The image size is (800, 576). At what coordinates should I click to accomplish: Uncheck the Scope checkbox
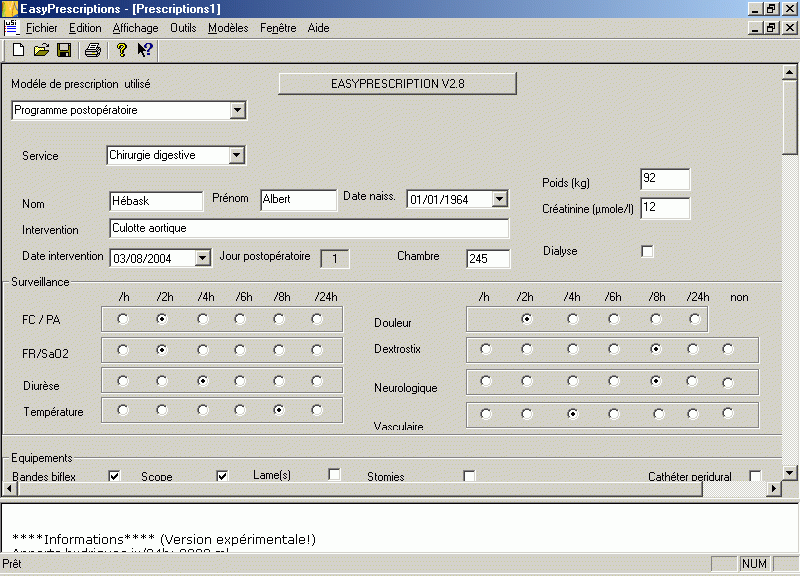(x=222, y=476)
